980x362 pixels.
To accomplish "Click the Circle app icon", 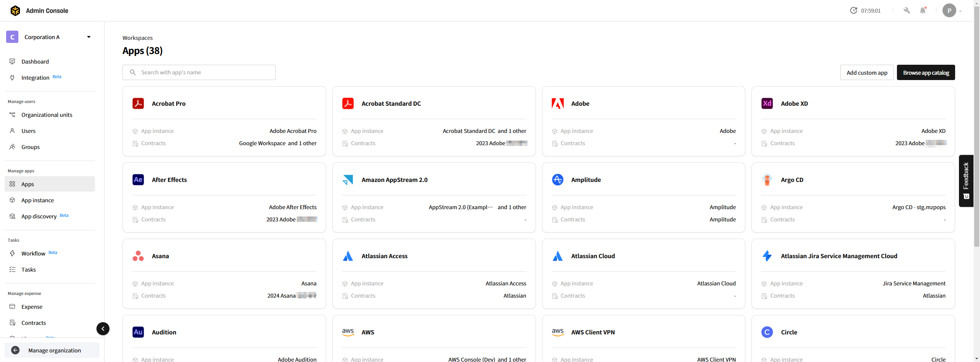I will [x=767, y=332].
